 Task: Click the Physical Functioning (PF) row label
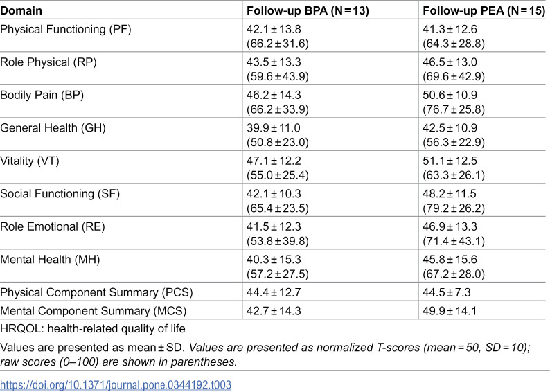coord(66,29)
